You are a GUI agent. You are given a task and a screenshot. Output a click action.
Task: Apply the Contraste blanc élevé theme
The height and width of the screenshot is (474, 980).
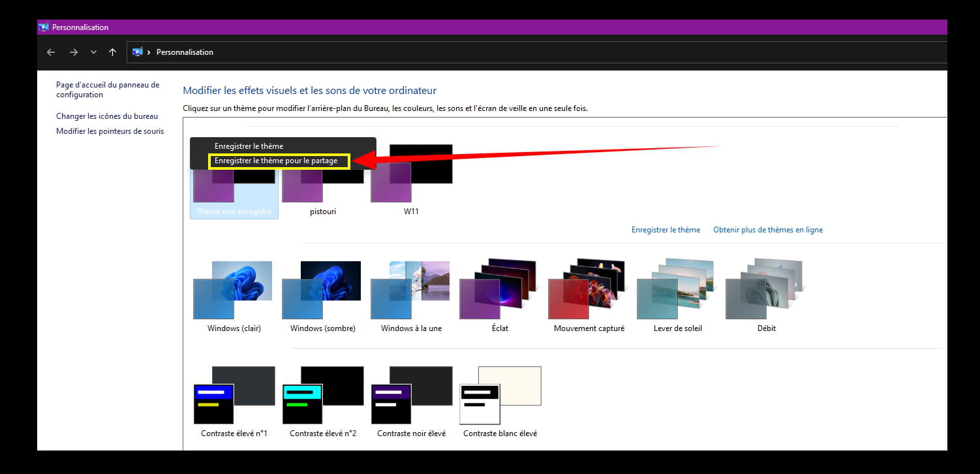point(500,401)
